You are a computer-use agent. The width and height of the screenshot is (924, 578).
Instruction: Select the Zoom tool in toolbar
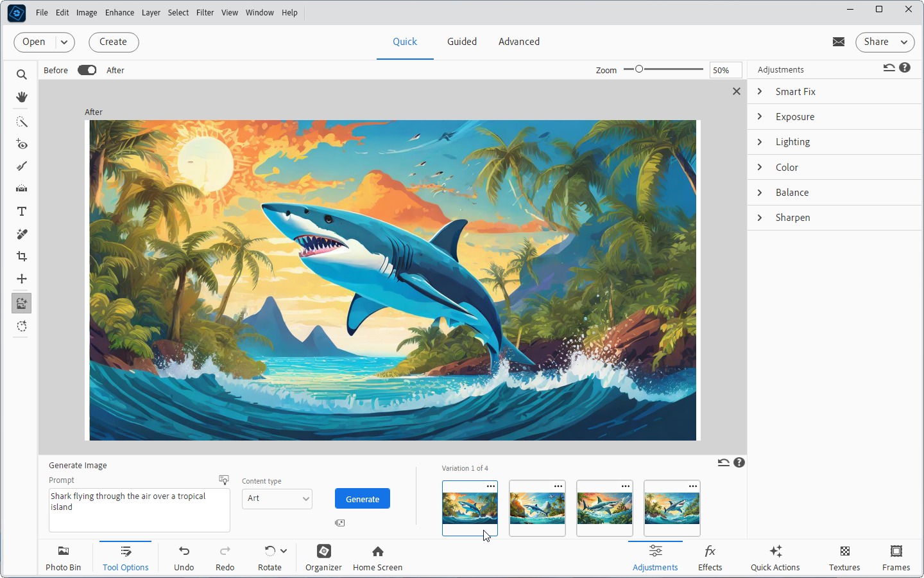click(x=22, y=75)
